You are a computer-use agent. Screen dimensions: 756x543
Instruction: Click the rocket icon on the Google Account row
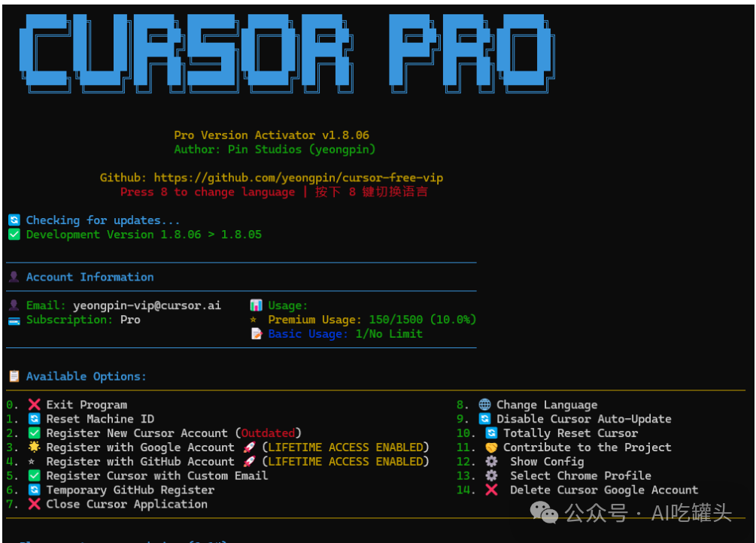coord(249,447)
